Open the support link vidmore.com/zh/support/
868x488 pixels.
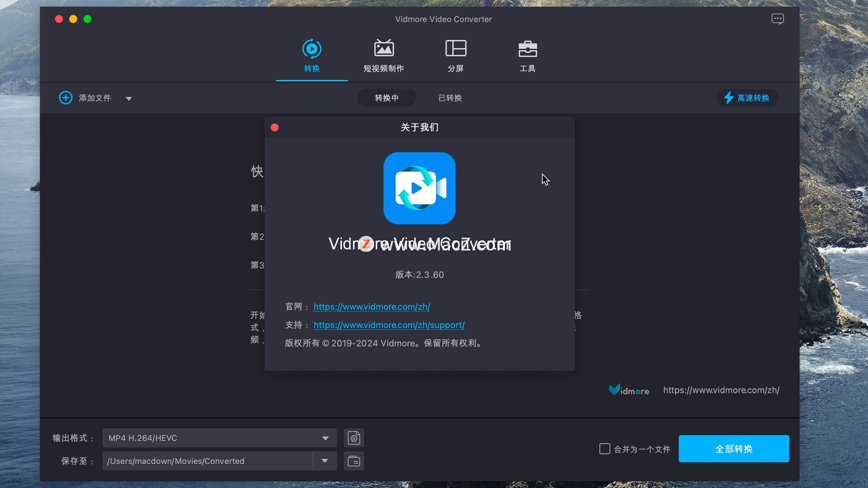click(389, 325)
